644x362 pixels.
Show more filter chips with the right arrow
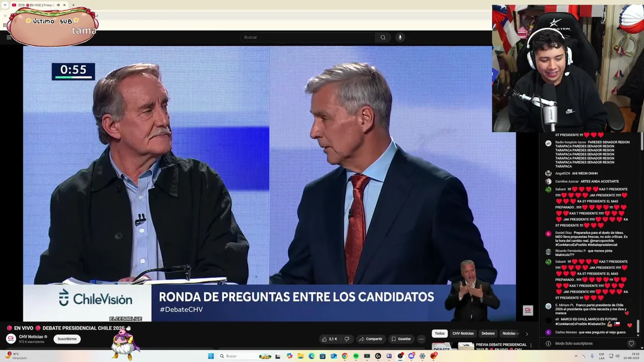tap(527, 333)
